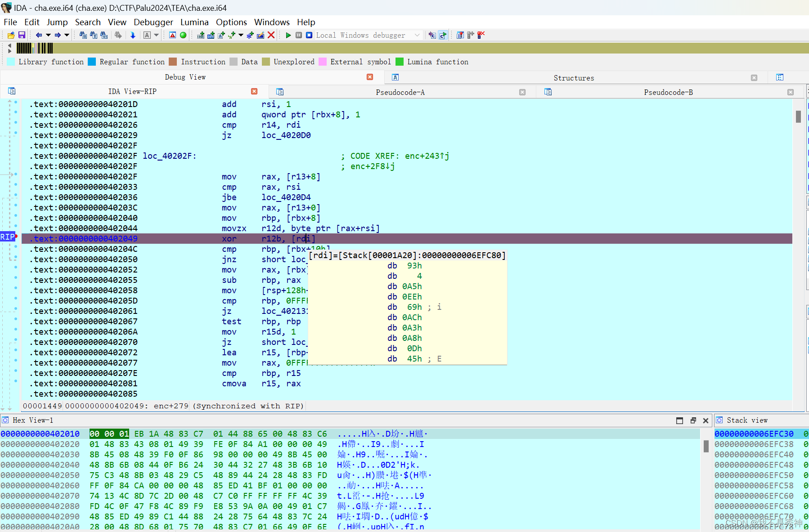Click the loc_4020D0 jump target
The image size is (809, 532).
[x=286, y=135]
